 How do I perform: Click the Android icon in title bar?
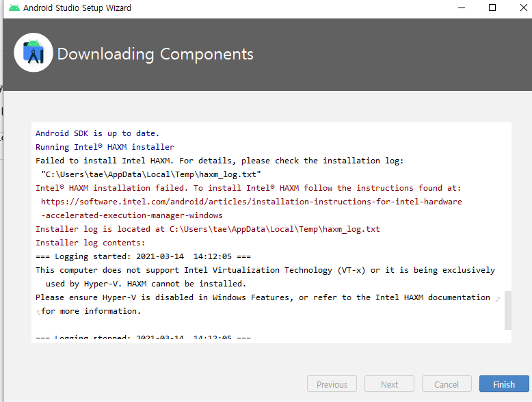[14, 8]
